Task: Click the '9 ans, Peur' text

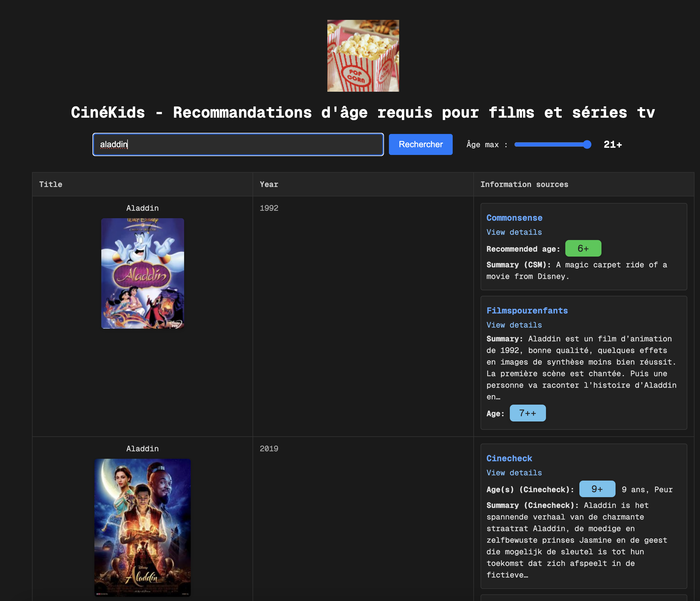Action: (x=647, y=489)
